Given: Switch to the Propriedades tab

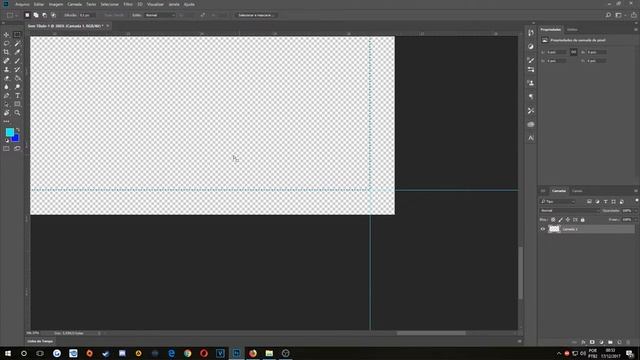Looking at the screenshot, I should (551, 29).
